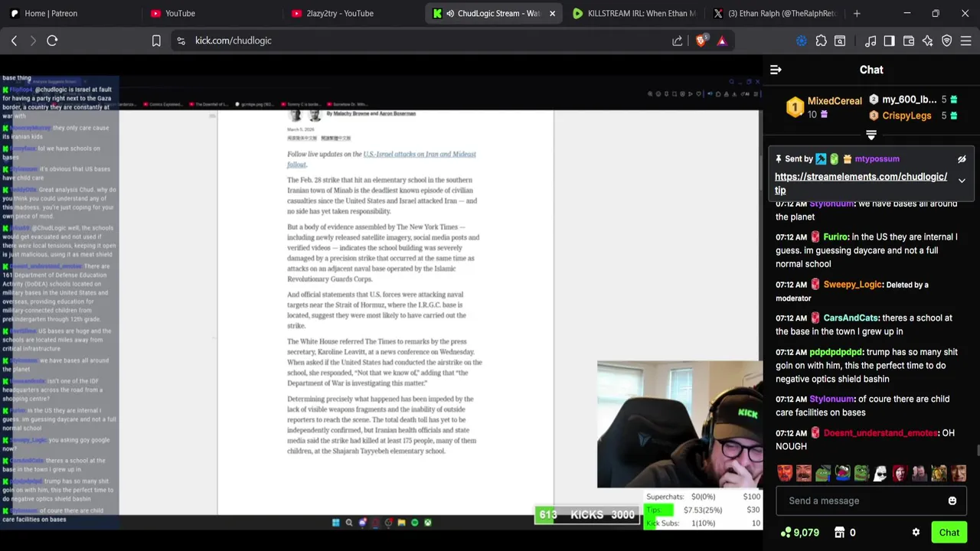Viewport: 980px width, 551px height.
Task: Share this page from address bar
Action: [x=678, y=41]
